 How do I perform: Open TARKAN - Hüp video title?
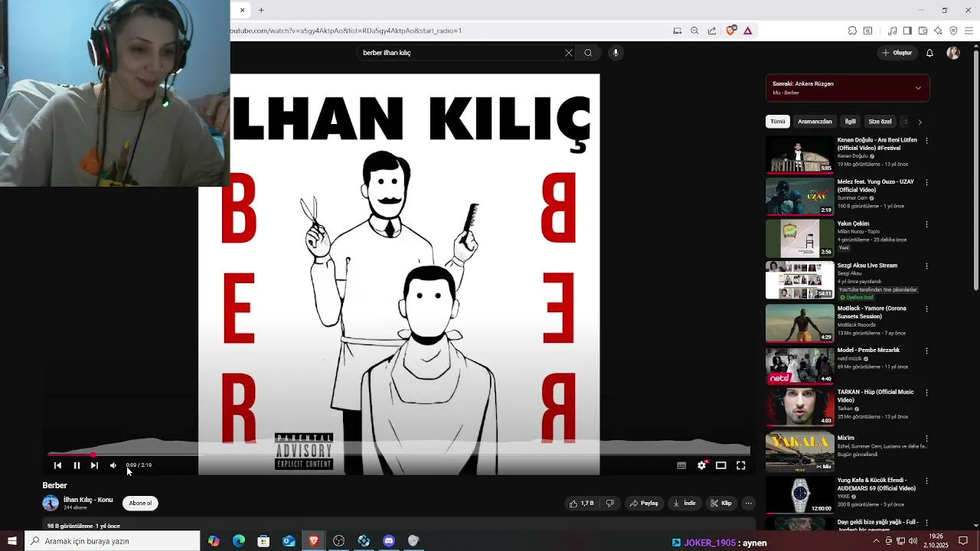click(x=875, y=396)
